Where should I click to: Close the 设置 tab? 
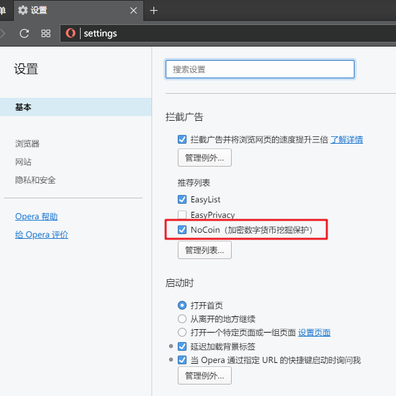click(x=133, y=11)
